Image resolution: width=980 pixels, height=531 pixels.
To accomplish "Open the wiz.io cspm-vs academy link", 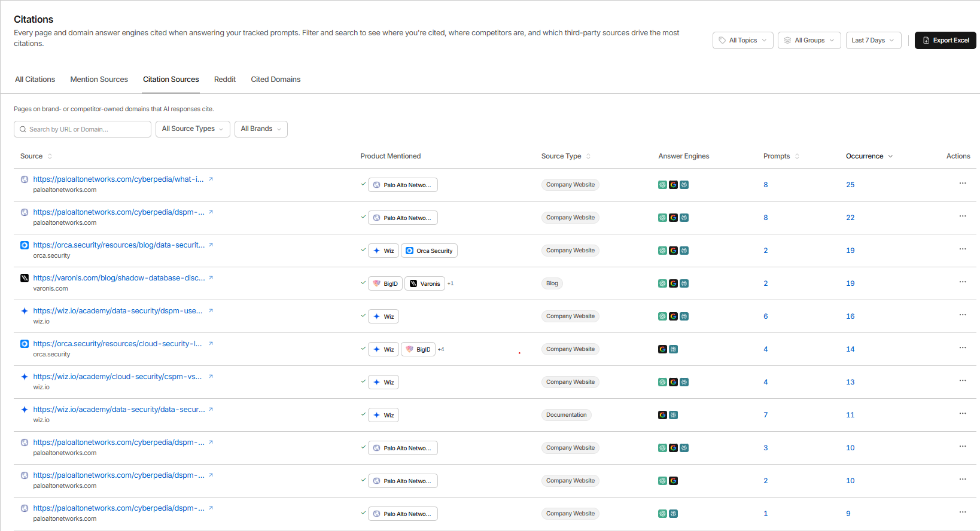I will [117, 377].
